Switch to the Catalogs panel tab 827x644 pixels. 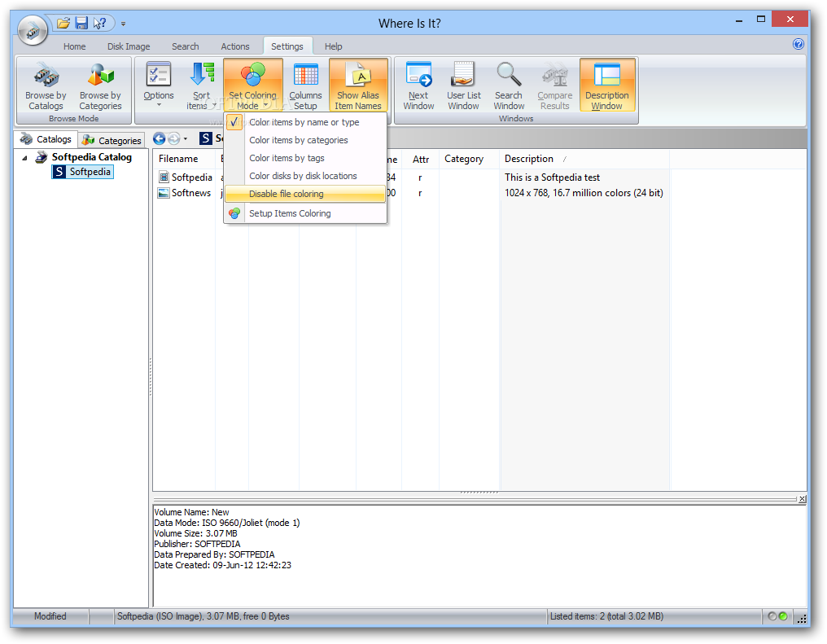[46, 139]
